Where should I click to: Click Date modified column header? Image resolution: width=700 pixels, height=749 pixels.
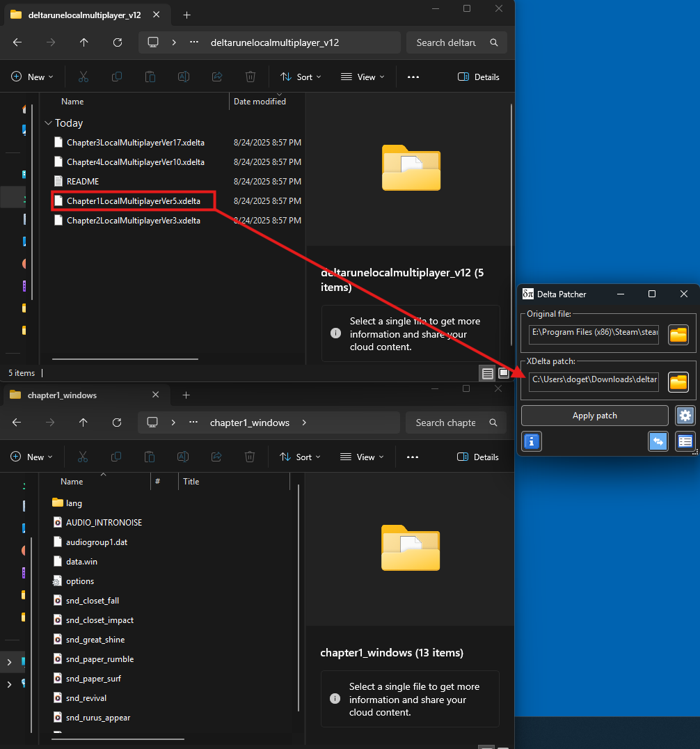coord(260,102)
